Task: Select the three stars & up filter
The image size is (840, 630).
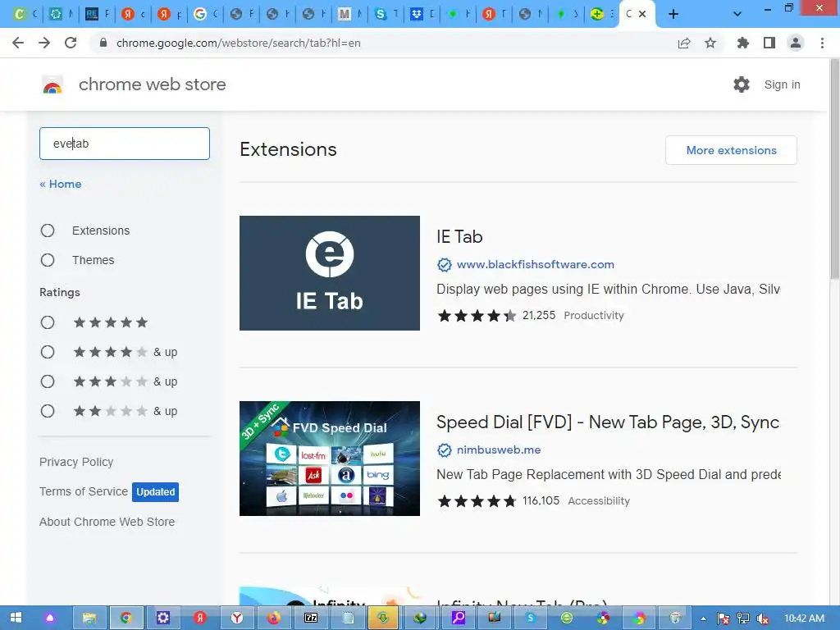Action: click(48, 381)
